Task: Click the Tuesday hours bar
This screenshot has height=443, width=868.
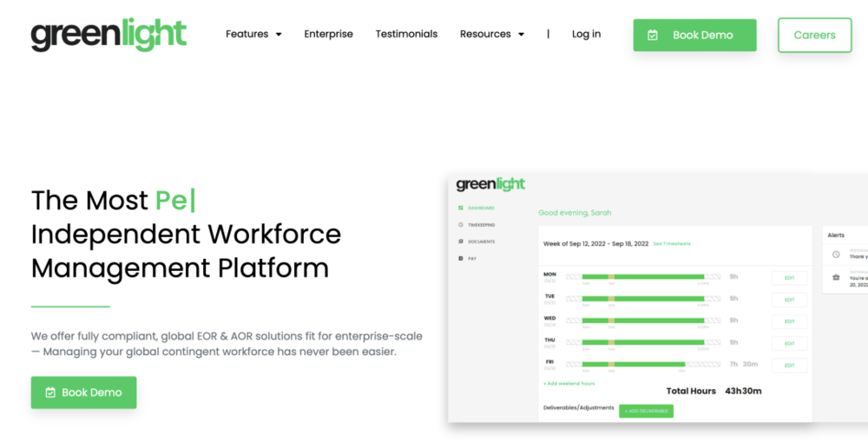Action: coord(643,299)
